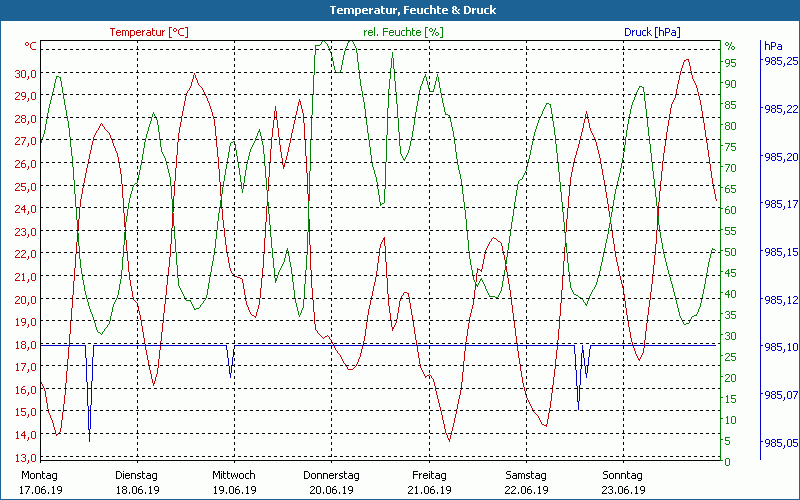Image resolution: width=800 pixels, height=500 pixels.
Task: Select the blue 'Druck [hPa]' legend label
Action: 652,32
